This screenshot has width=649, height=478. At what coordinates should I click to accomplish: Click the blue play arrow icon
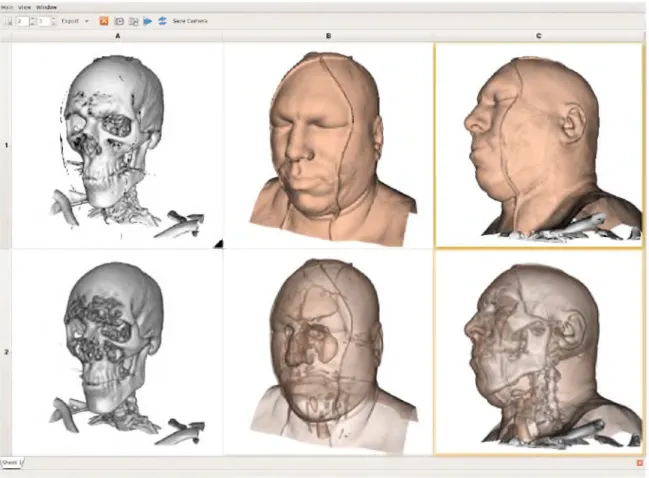(x=147, y=21)
